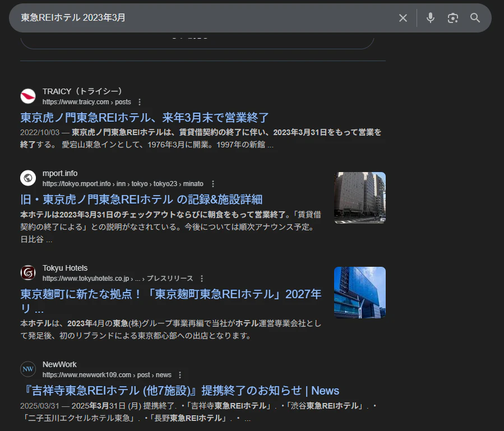504x431 pixels.
Task: Start voice search with the microphone icon
Action: click(431, 18)
